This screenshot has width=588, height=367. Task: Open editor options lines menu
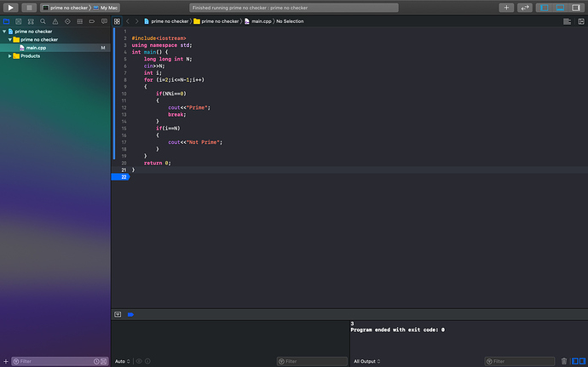pyautogui.click(x=567, y=21)
